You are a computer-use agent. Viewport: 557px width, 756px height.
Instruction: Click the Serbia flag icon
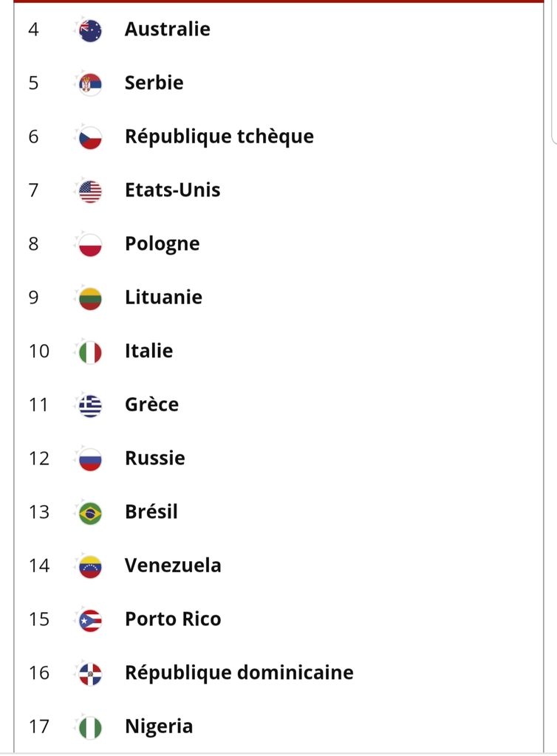[x=90, y=84]
